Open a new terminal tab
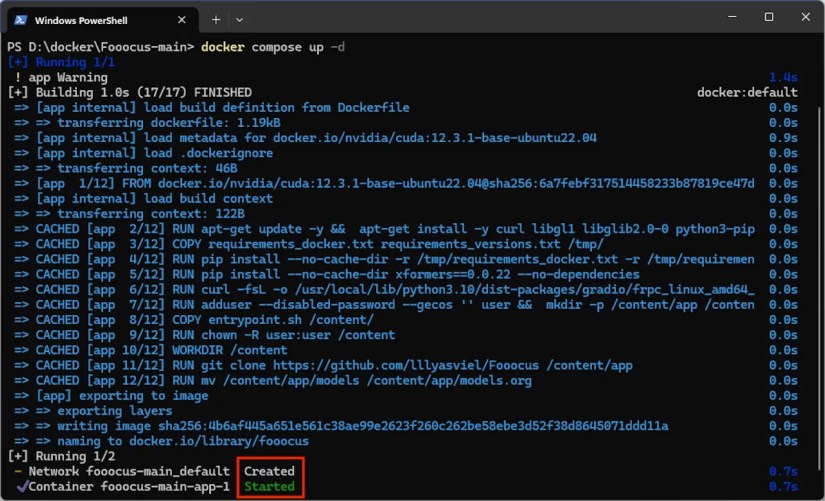825x501 pixels. pos(216,20)
